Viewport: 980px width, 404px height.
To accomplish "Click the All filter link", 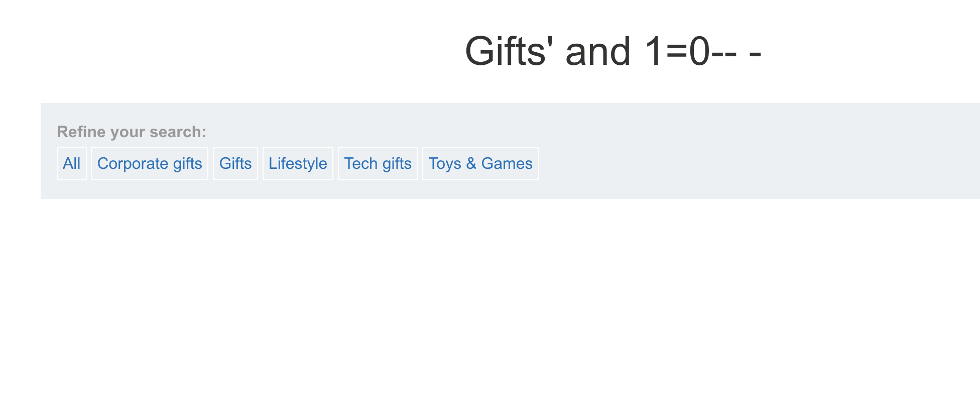I will coord(72,163).
